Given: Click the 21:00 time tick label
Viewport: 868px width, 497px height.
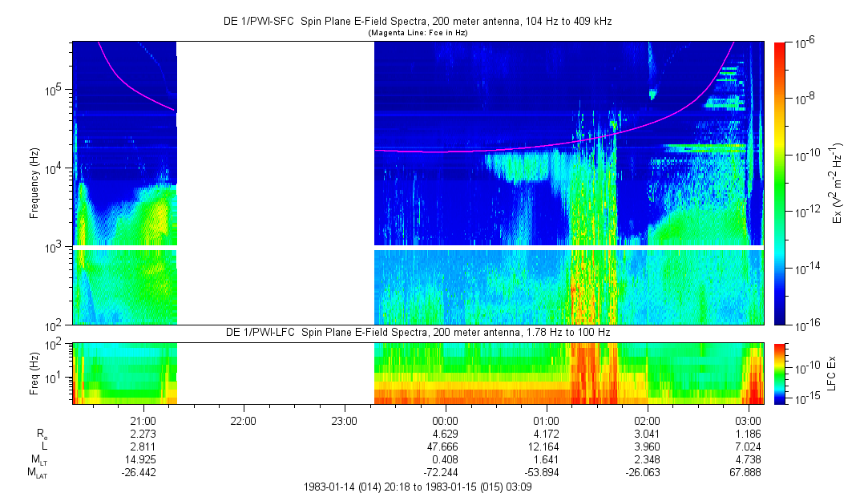Looking at the screenshot, I should tap(143, 421).
